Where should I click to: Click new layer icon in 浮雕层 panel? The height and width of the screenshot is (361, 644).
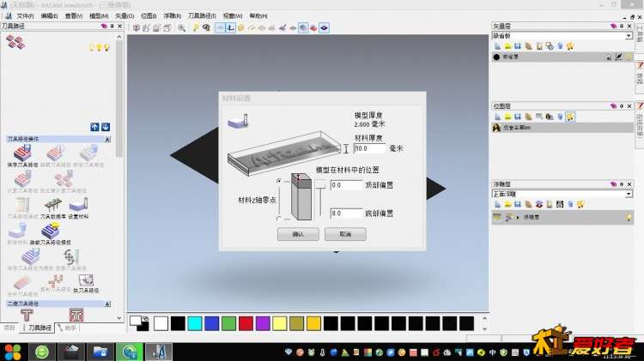[498, 204]
